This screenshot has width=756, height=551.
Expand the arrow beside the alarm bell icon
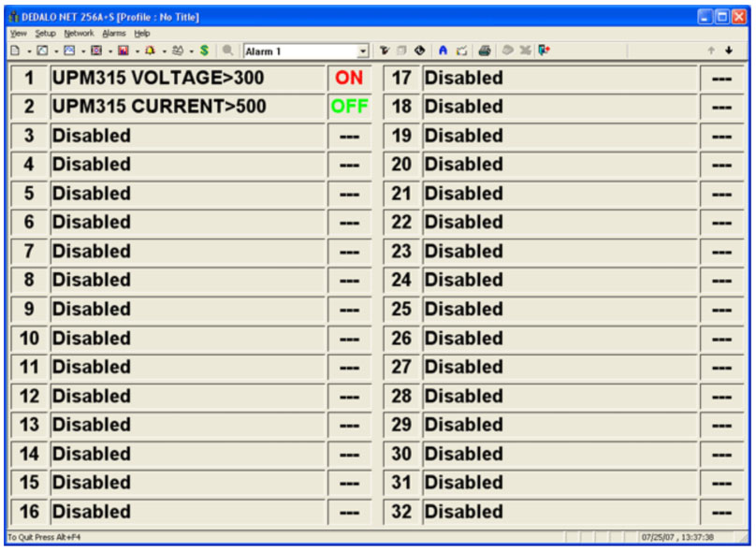point(164,51)
